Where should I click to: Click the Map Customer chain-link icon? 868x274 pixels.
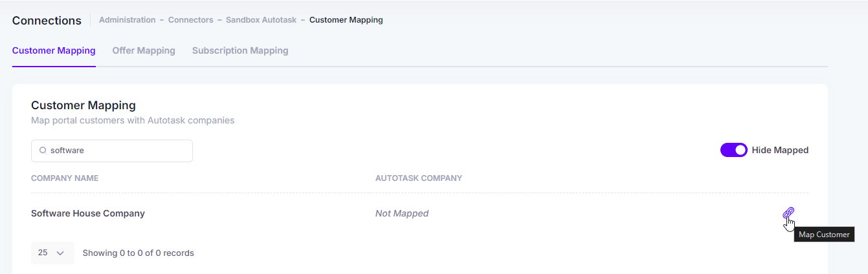[x=788, y=213]
